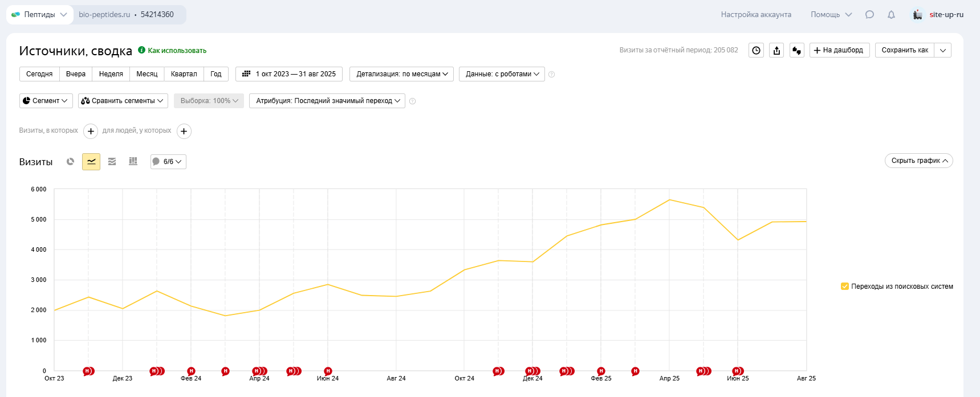Viewport: 980px width, 397px height.
Task: Select the "Квартал" period tab
Action: click(184, 74)
